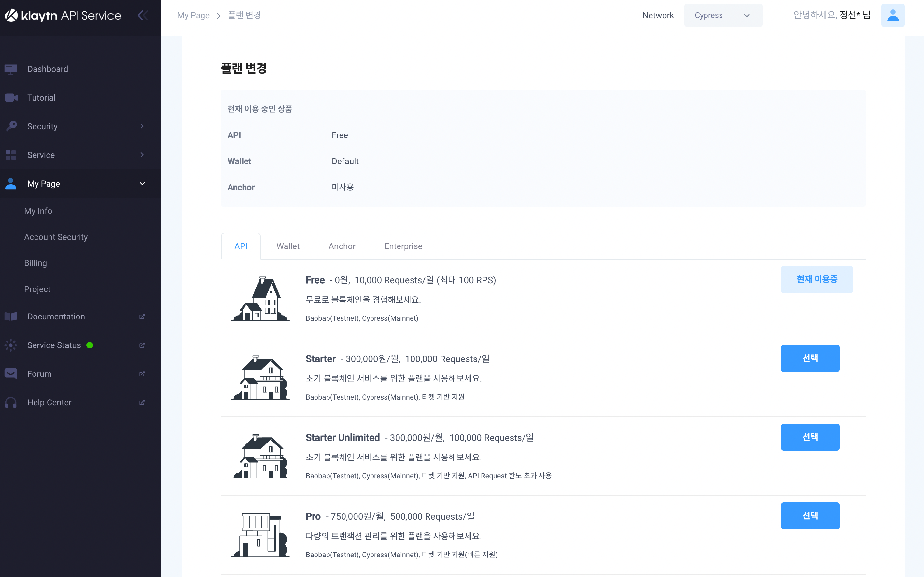924x577 pixels.
Task: Click the Pro plan title text
Action: coord(313,516)
